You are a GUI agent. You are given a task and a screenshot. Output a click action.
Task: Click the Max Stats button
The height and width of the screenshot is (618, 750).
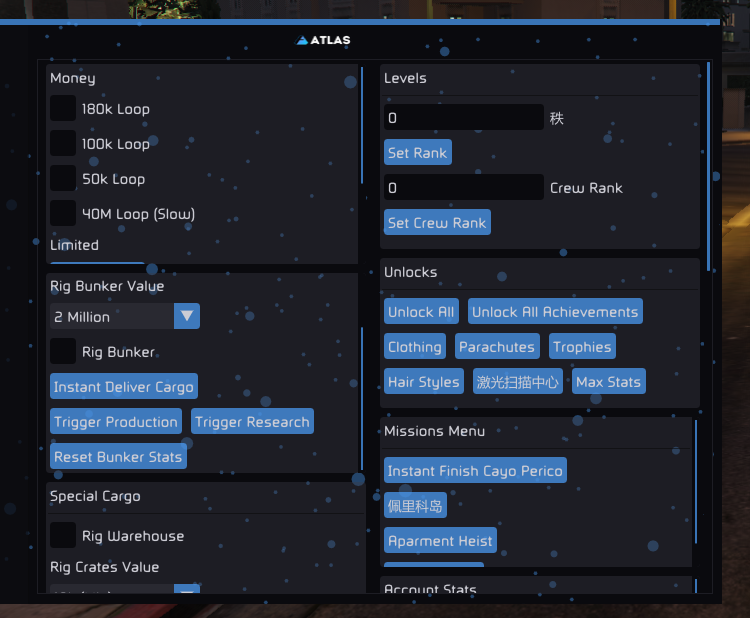coord(608,382)
